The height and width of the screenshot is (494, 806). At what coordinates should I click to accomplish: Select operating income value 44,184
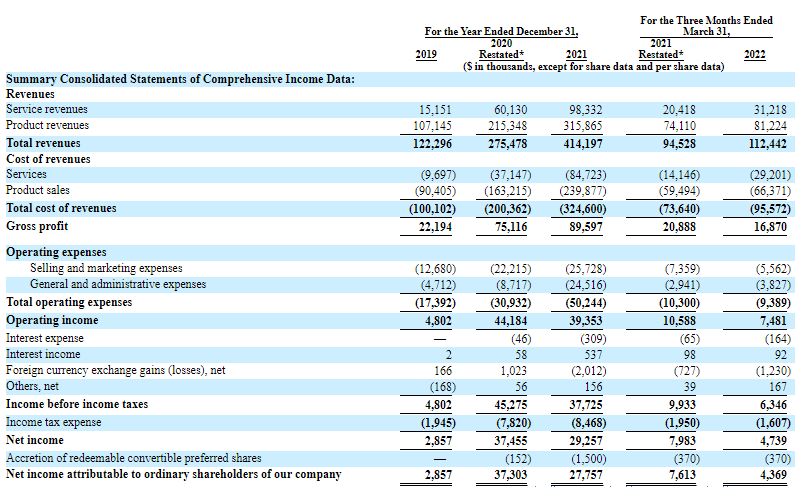tap(511, 321)
